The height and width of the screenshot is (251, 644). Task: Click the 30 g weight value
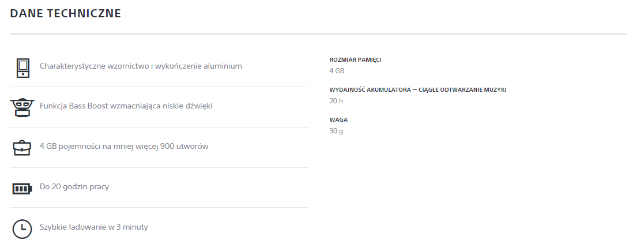pos(336,131)
